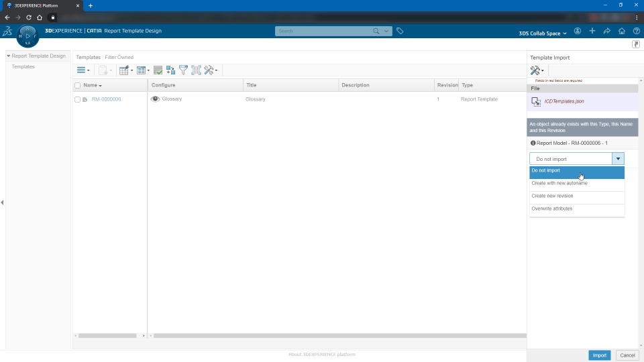
Task: Open a new browser tab
Action: click(91, 6)
